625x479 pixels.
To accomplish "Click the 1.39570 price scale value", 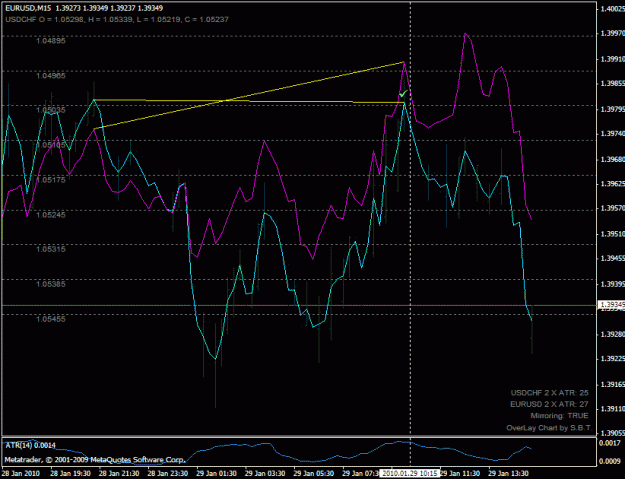I will (x=613, y=208).
